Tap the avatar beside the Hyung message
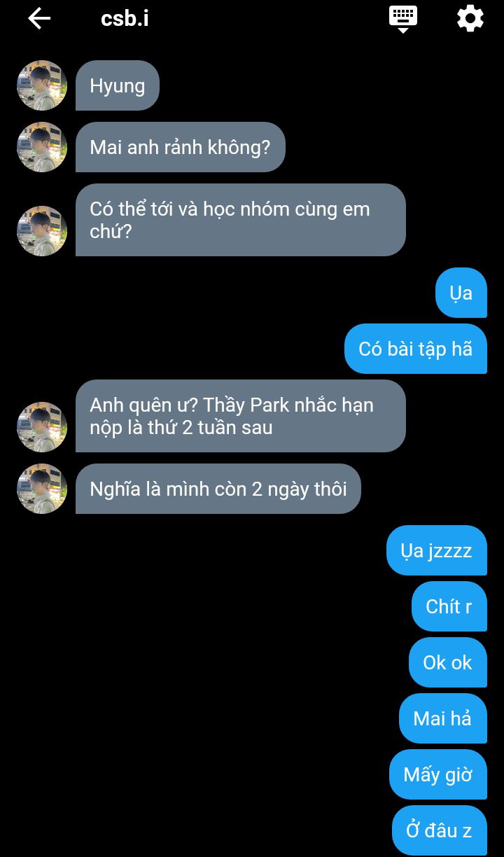Image resolution: width=504 pixels, height=857 pixels. 42,85
